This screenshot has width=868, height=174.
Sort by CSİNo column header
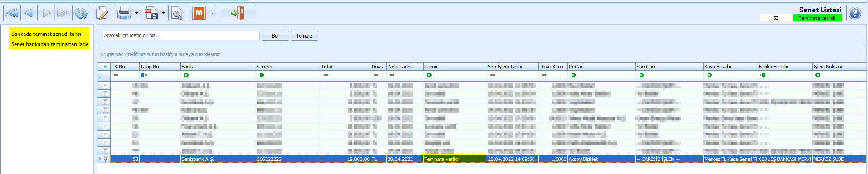(125, 67)
